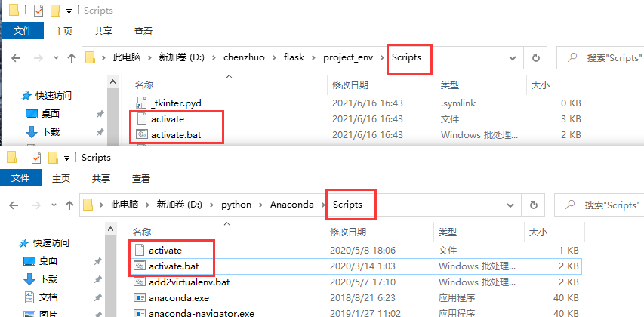Expand chevron after Anaconda in lower address bar
Screen dimensions: 644x317
[x=324, y=205]
